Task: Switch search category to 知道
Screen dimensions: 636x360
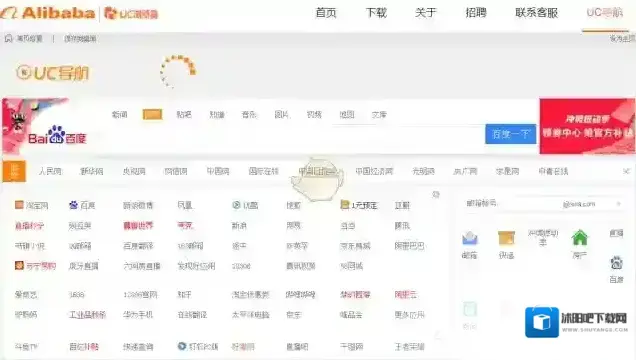Action: pyautogui.click(x=217, y=115)
